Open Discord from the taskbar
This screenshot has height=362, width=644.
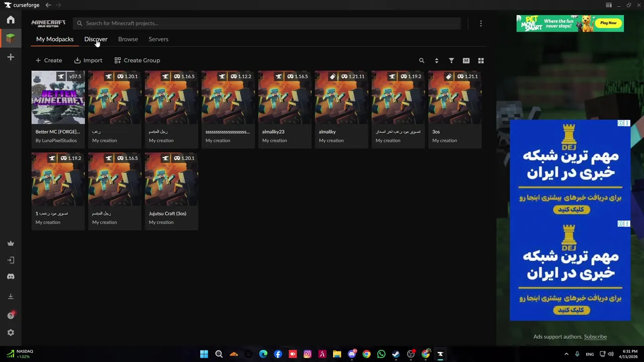(x=352, y=354)
